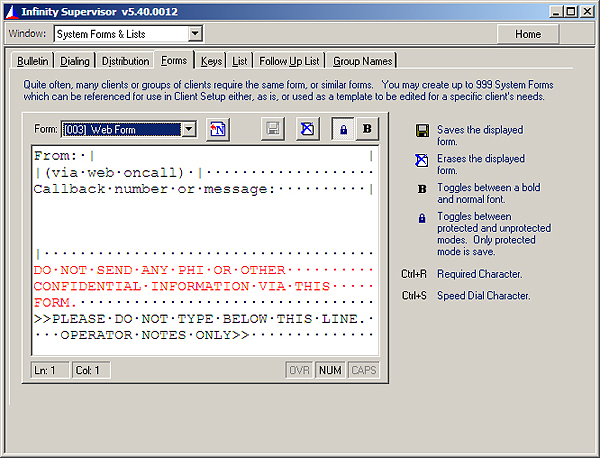600x458 pixels.
Task: Click the save icon in the help legend
Action: 422,131
